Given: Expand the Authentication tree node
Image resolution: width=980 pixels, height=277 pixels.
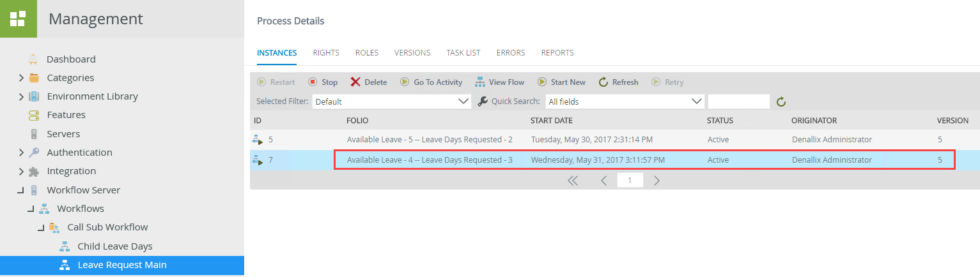Looking at the screenshot, I should tap(21, 153).
